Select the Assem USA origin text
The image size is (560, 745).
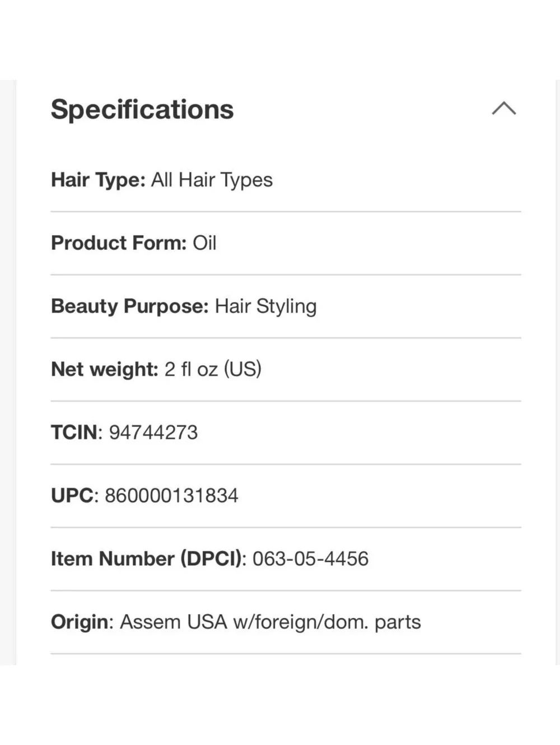[270, 622]
